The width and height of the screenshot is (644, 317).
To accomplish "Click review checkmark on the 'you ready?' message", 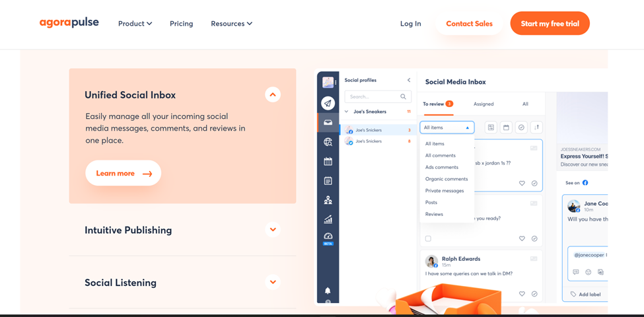I will [x=534, y=238].
